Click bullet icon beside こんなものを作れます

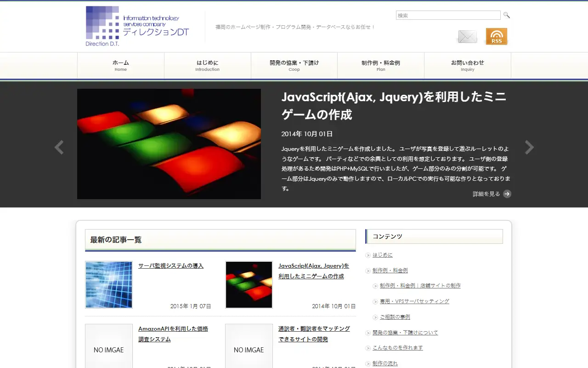368,348
